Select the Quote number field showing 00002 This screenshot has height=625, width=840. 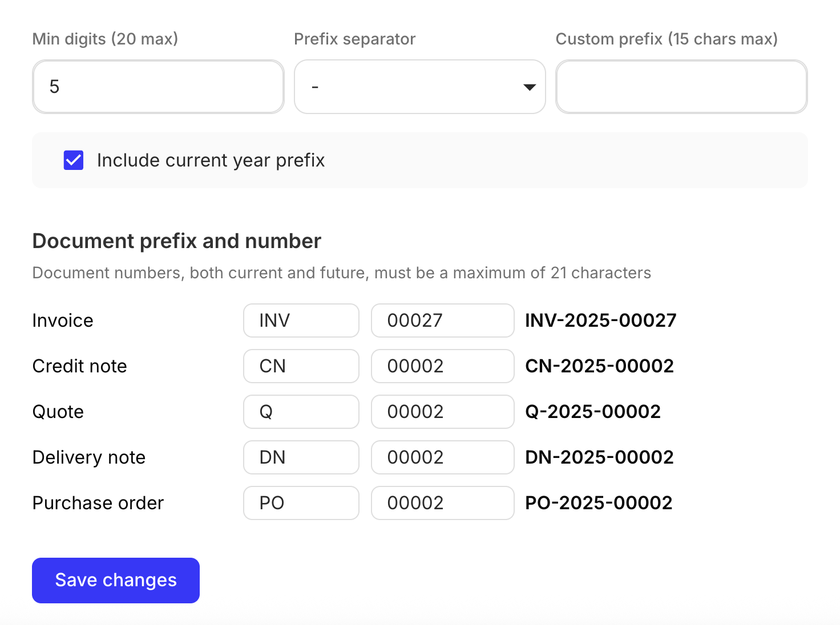click(x=442, y=412)
